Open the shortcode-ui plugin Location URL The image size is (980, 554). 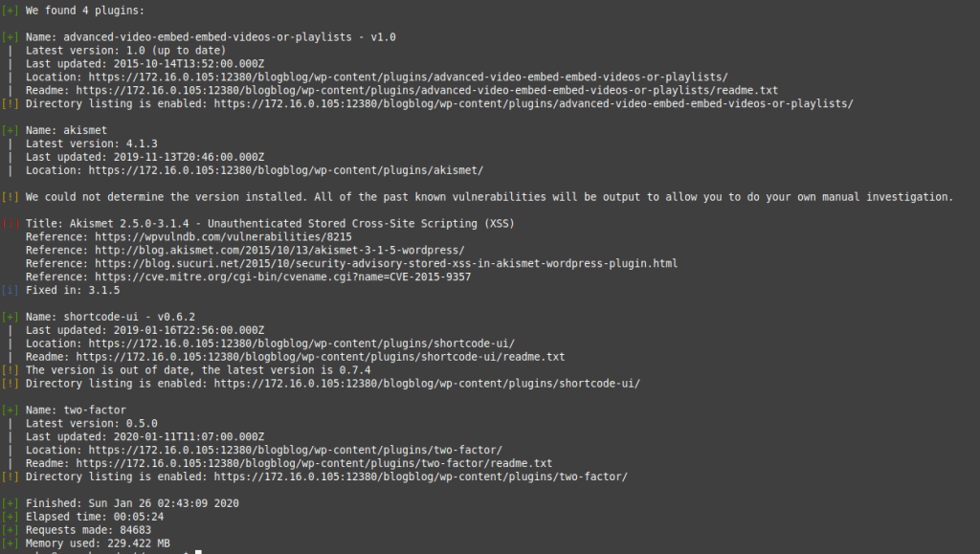302,343
